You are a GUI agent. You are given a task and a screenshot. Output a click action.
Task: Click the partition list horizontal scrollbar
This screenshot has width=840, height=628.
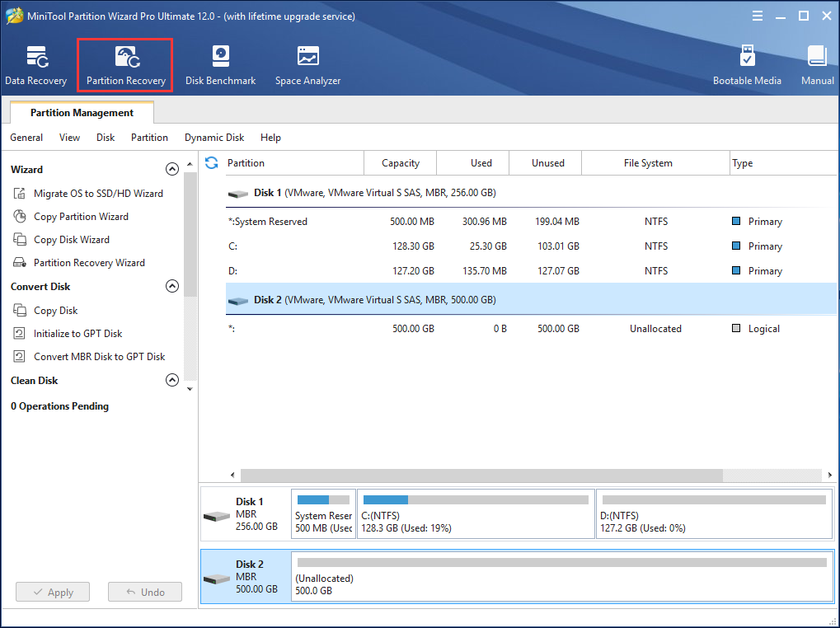(481, 476)
